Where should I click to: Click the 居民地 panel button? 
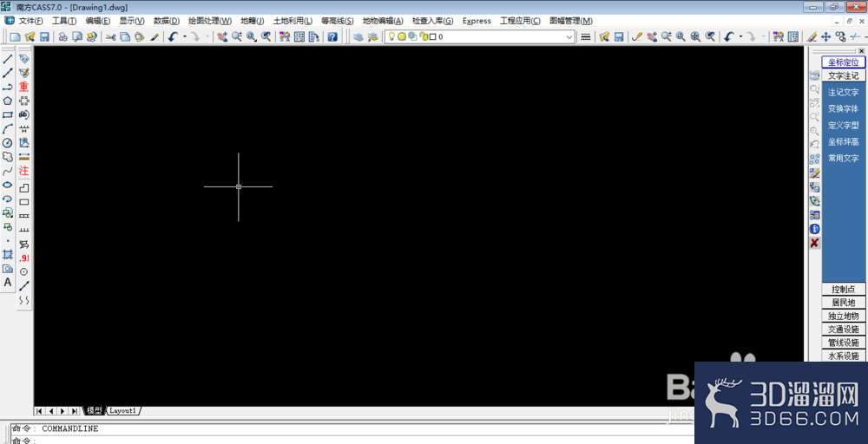tap(844, 303)
